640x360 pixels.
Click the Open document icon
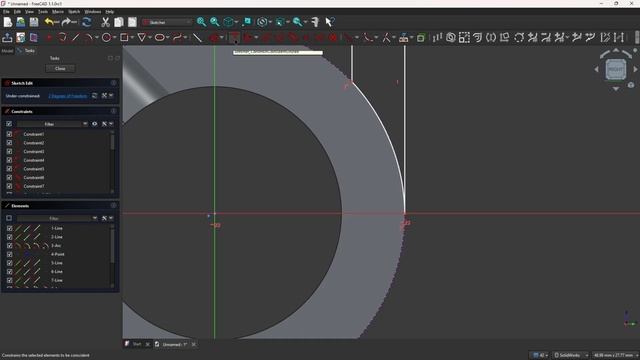tap(21, 22)
